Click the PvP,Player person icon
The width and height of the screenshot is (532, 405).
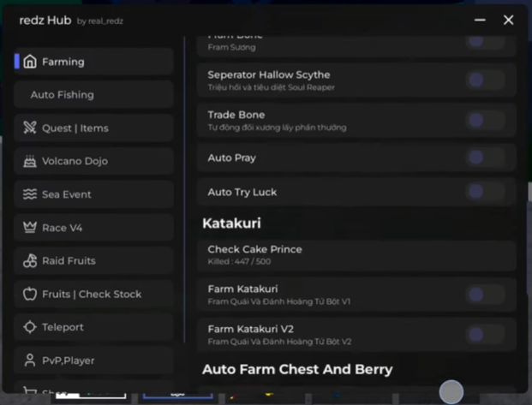(x=30, y=360)
